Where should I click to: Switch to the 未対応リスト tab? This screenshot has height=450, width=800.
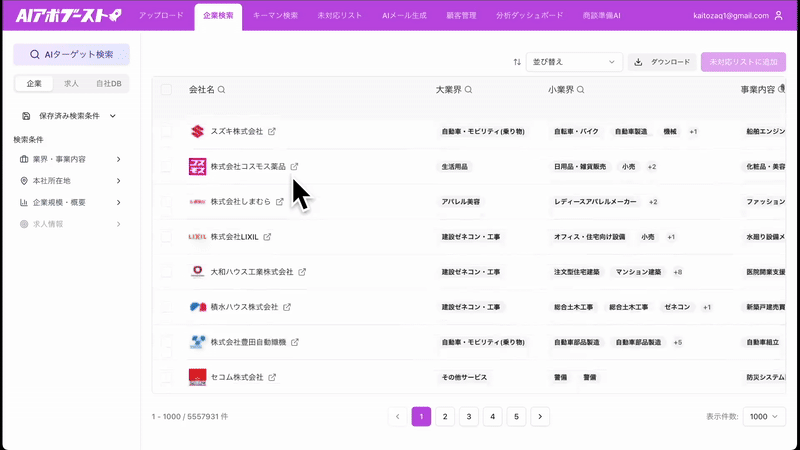tap(339, 15)
